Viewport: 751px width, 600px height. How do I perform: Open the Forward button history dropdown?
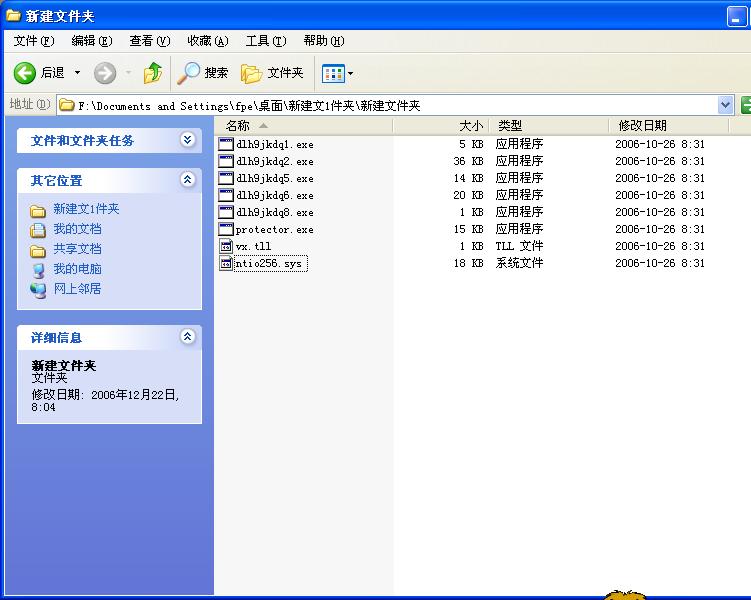click(x=128, y=73)
